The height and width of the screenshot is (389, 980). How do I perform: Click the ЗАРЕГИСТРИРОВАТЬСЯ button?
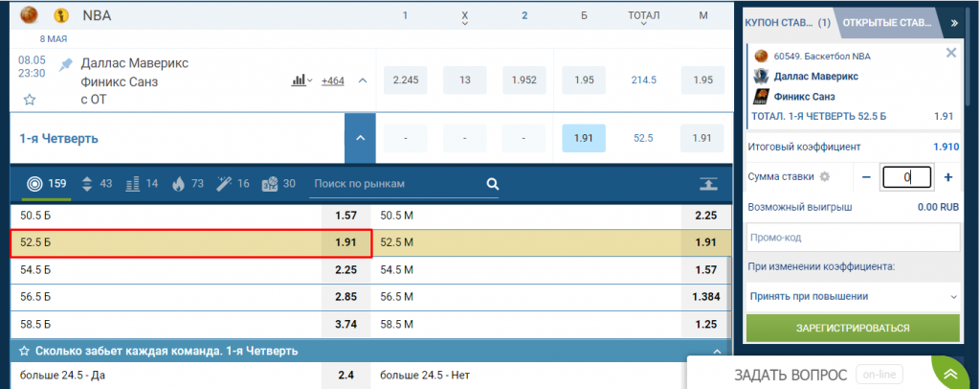852,328
